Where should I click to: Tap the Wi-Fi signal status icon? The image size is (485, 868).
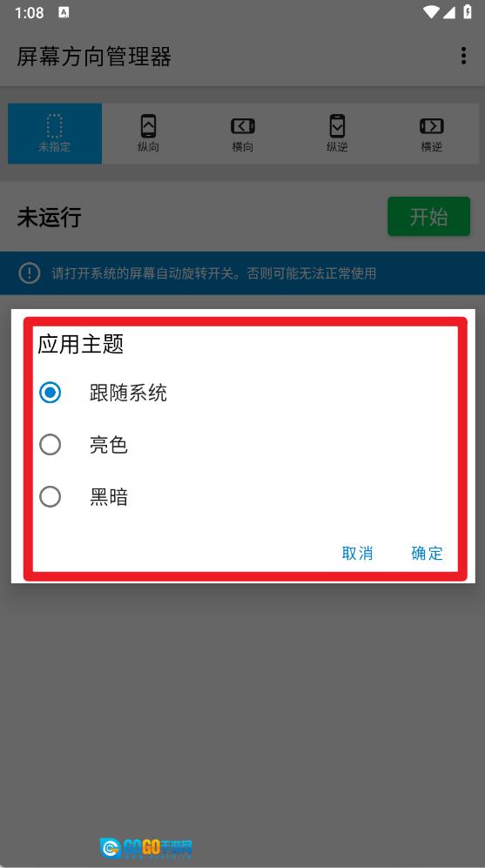tap(430, 12)
